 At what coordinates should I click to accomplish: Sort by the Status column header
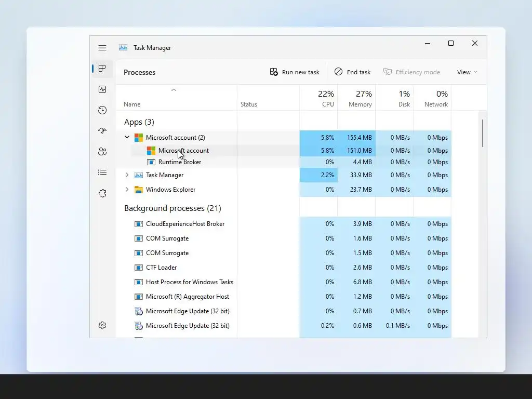coord(269,98)
